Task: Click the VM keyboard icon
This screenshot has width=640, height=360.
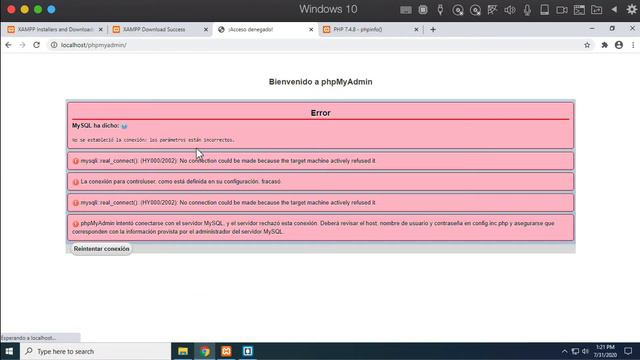Action: pyautogui.click(x=406, y=10)
